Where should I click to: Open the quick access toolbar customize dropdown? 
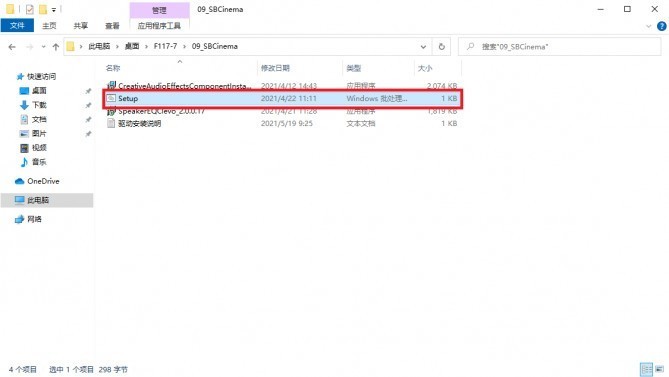click(54, 9)
